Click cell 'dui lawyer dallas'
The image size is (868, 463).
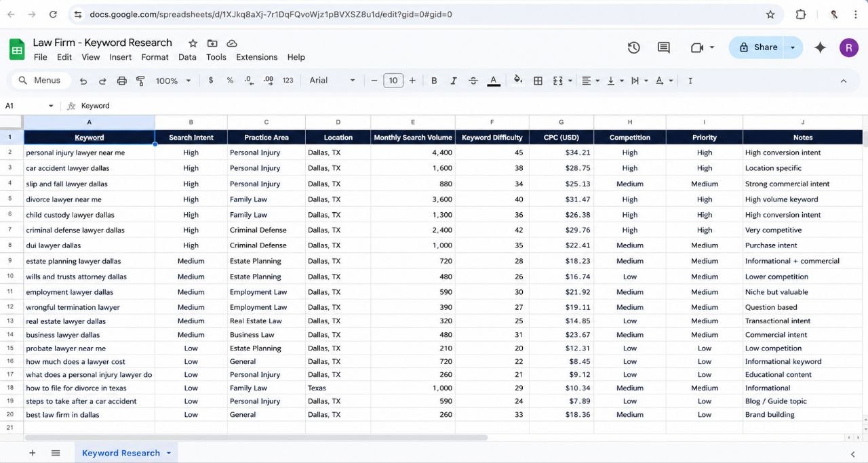89,245
